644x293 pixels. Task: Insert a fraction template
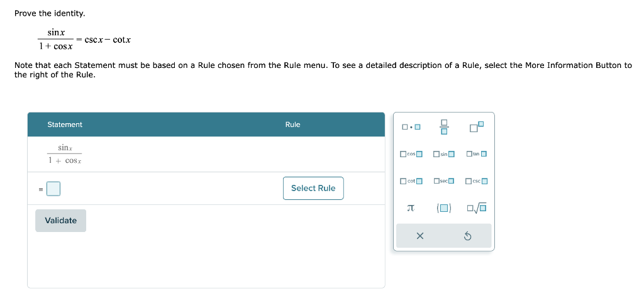(444, 127)
